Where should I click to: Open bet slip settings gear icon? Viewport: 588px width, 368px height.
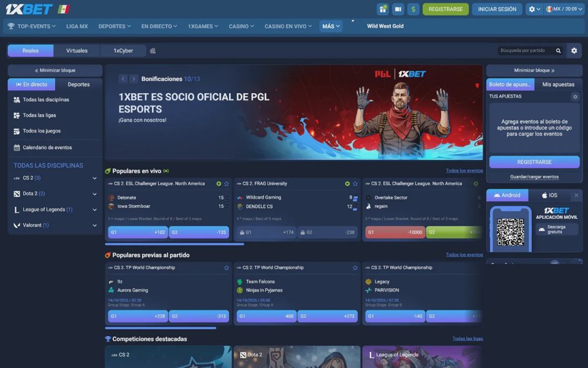pyautogui.click(x=575, y=96)
